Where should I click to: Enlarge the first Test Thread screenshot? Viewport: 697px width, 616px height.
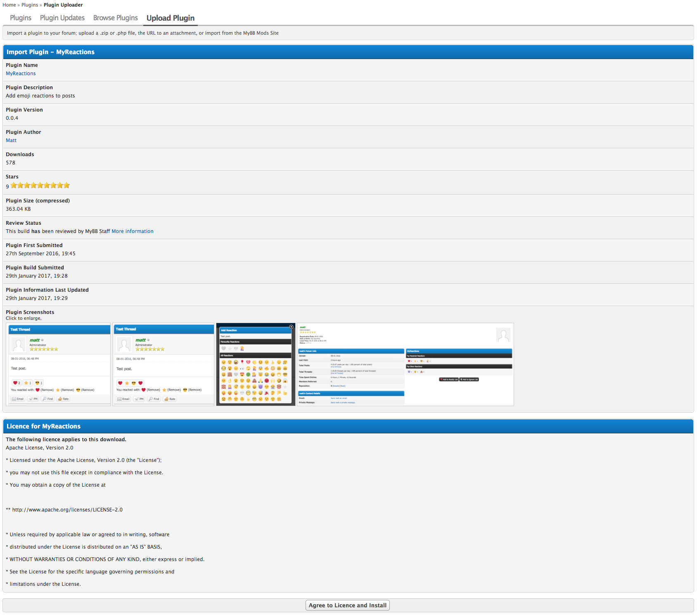[x=59, y=364]
